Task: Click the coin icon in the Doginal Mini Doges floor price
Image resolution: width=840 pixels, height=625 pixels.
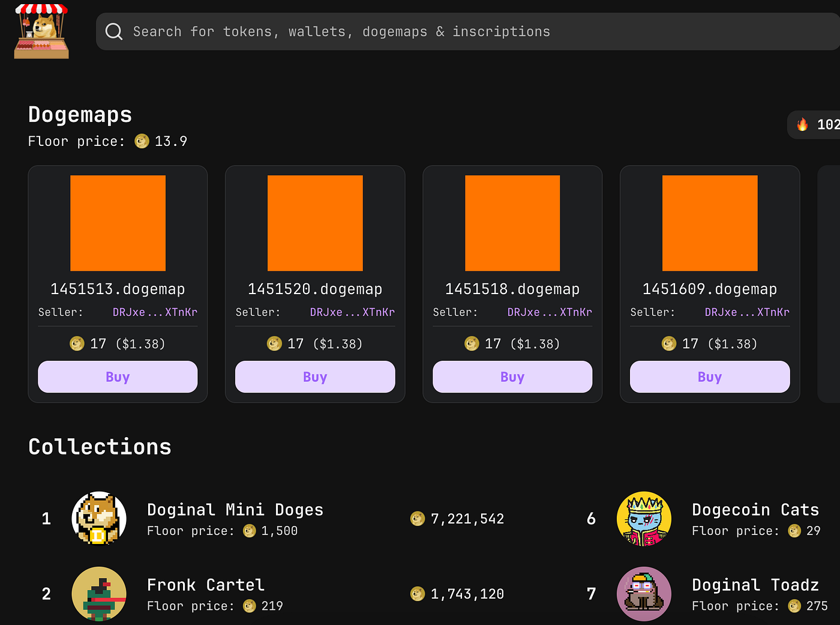Action: pos(250,531)
